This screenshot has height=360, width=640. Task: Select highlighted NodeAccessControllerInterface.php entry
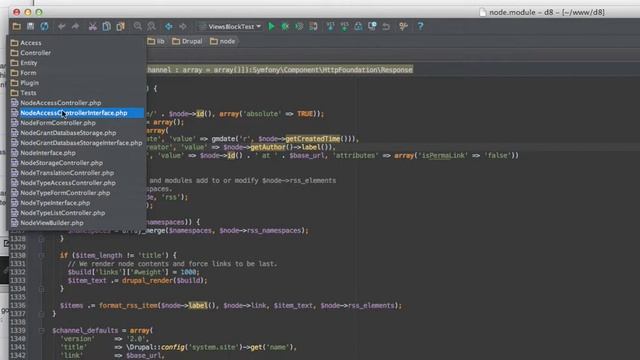point(77,113)
